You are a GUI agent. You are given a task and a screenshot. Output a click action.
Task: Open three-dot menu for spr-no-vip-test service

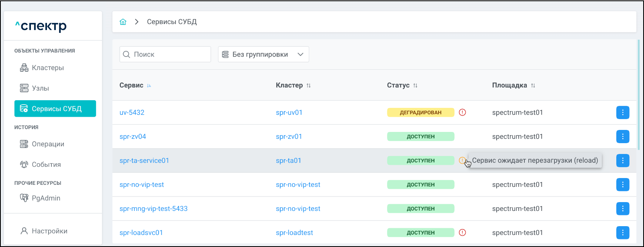(x=622, y=184)
